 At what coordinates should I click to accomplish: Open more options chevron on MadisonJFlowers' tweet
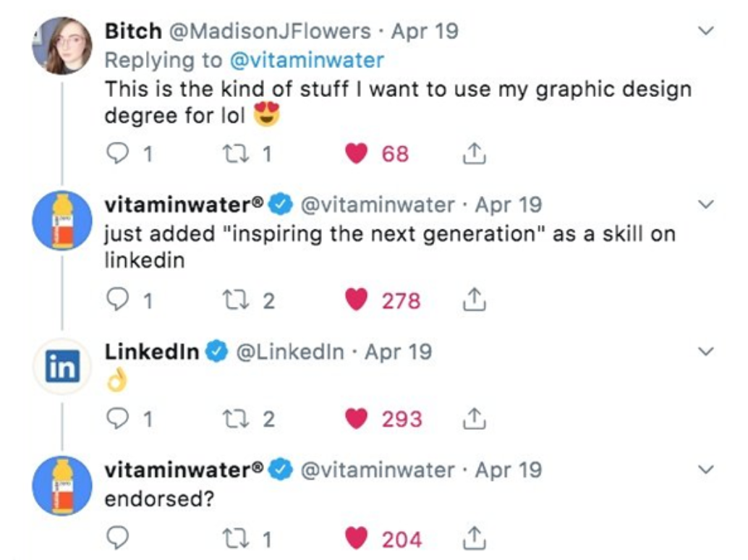coord(705,31)
